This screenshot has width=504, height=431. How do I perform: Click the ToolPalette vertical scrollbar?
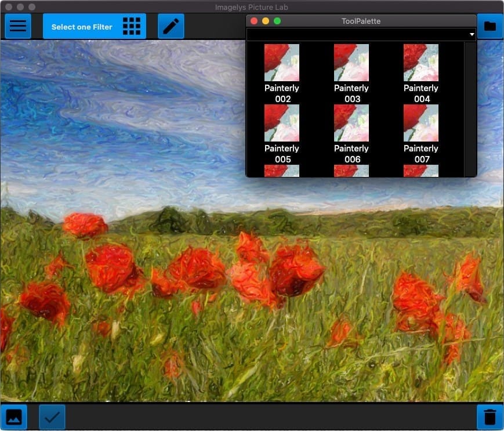pos(470,109)
